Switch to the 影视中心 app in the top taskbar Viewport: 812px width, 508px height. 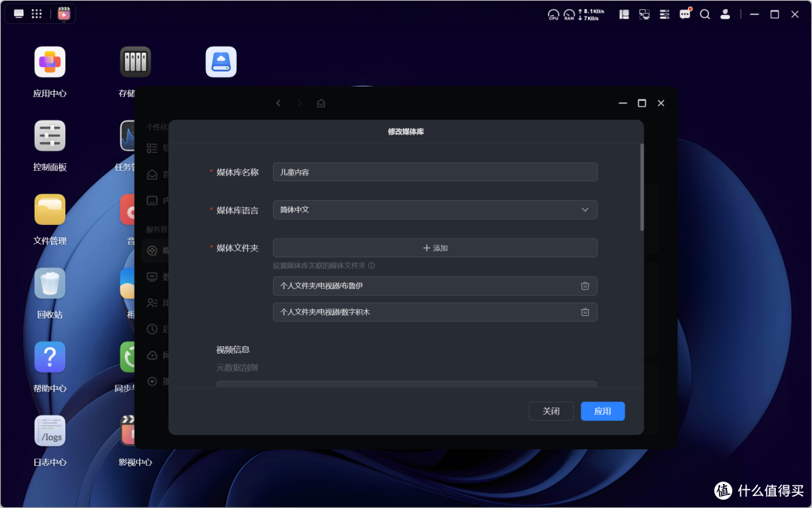[x=64, y=14]
